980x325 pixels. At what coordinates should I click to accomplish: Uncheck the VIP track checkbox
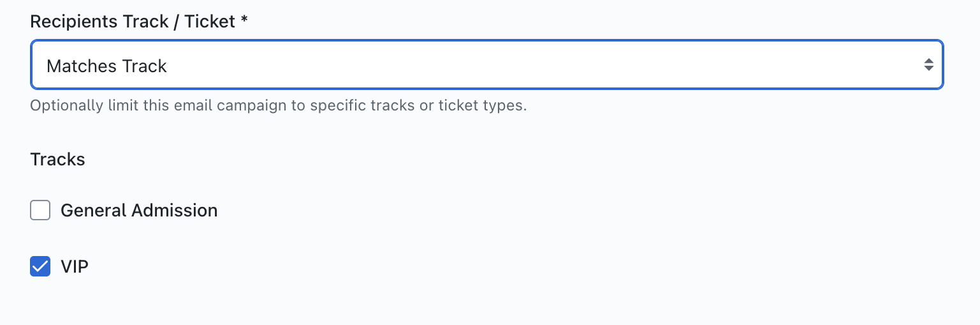coord(40,266)
